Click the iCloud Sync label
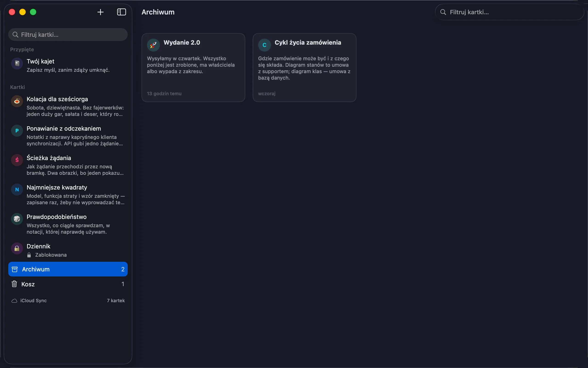 [x=34, y=301]
